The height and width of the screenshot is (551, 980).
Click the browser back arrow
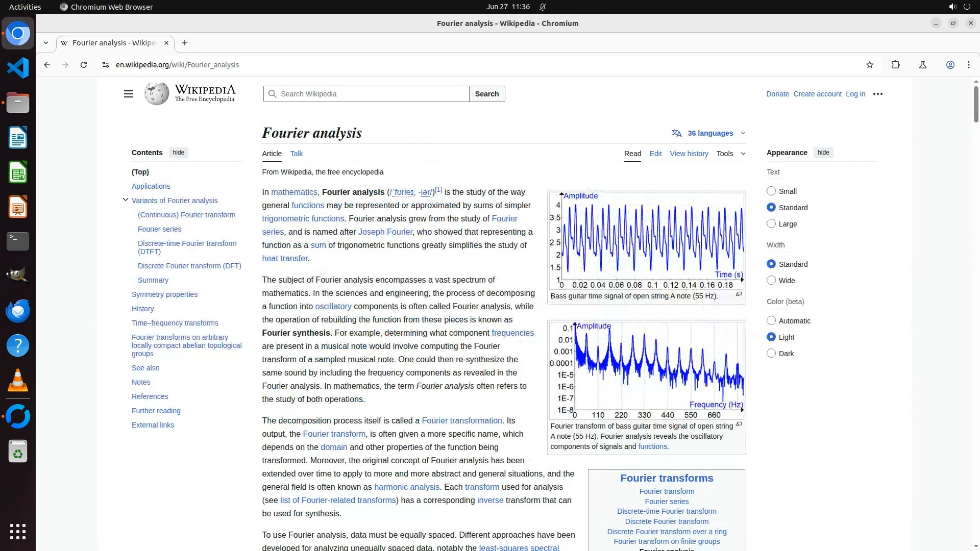47,65
